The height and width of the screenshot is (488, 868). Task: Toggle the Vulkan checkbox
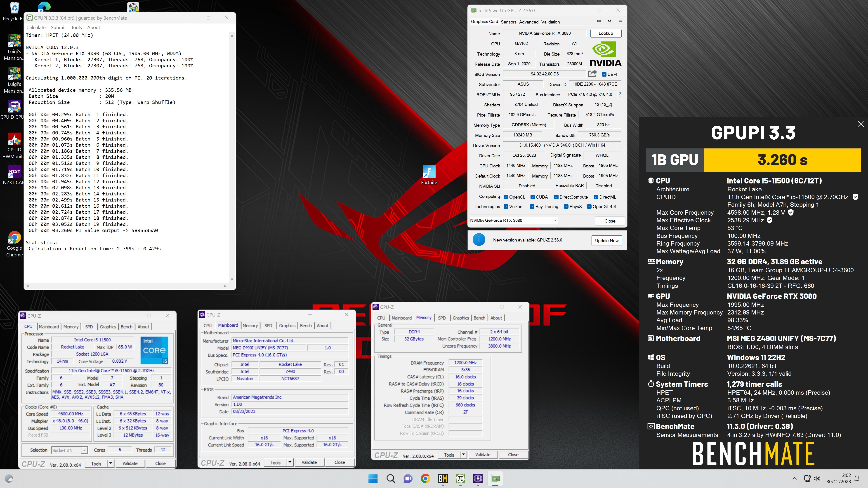(x=506, y=206)
